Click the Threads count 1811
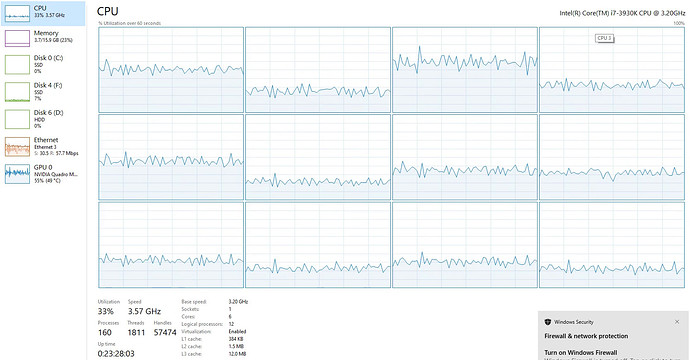The image size is (690, 360). (136, 332)
